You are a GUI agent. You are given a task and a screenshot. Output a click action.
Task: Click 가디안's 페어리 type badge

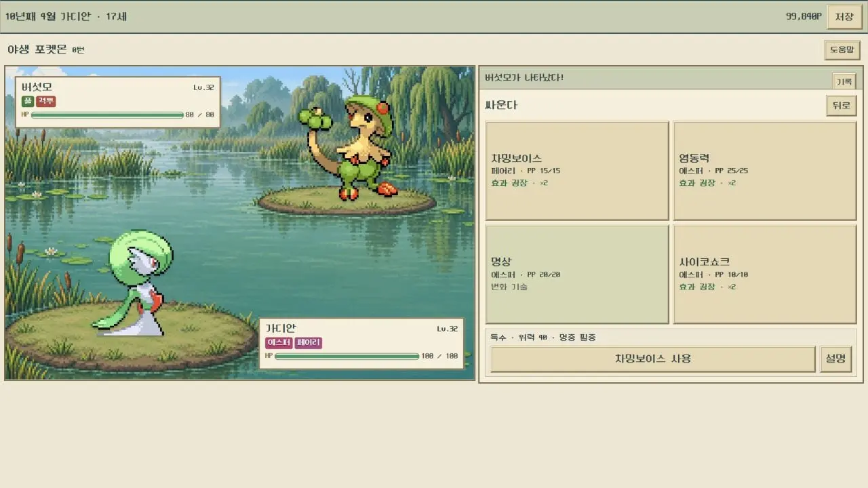pyautogui.click(x=309, y=343)
